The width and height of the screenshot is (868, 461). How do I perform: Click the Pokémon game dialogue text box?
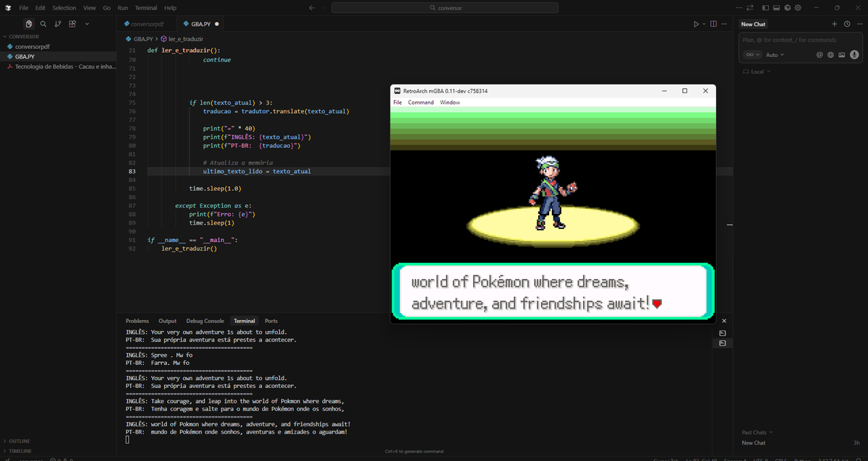point(553,292)
